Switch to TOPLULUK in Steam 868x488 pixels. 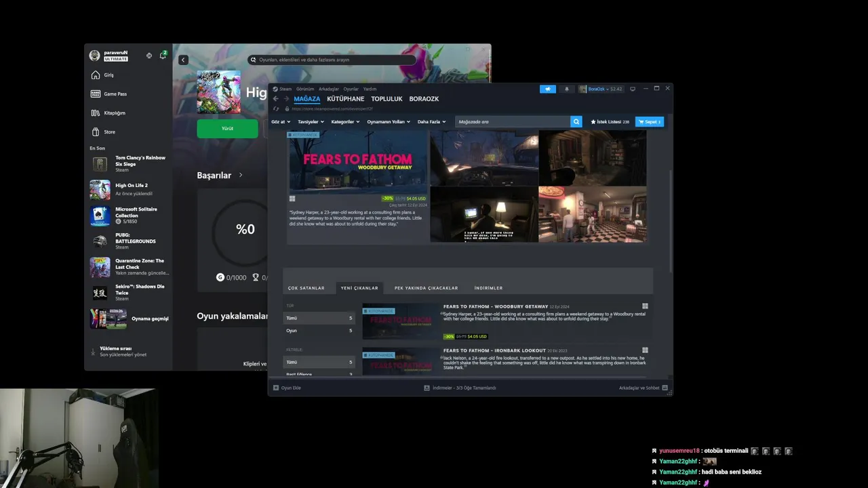click(x=387, y=99)
